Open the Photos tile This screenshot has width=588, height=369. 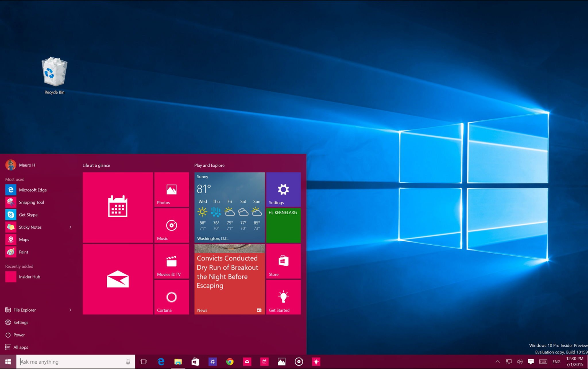171,190
